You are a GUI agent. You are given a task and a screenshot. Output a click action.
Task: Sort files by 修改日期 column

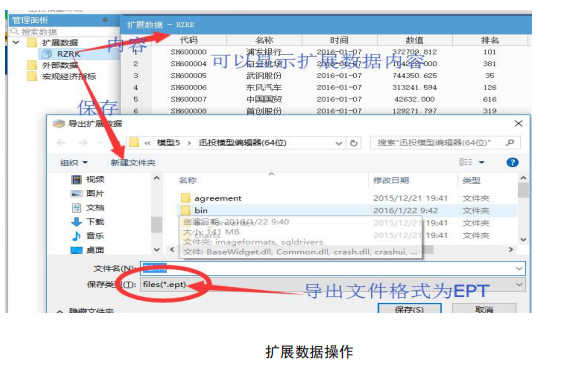(391, 180)
